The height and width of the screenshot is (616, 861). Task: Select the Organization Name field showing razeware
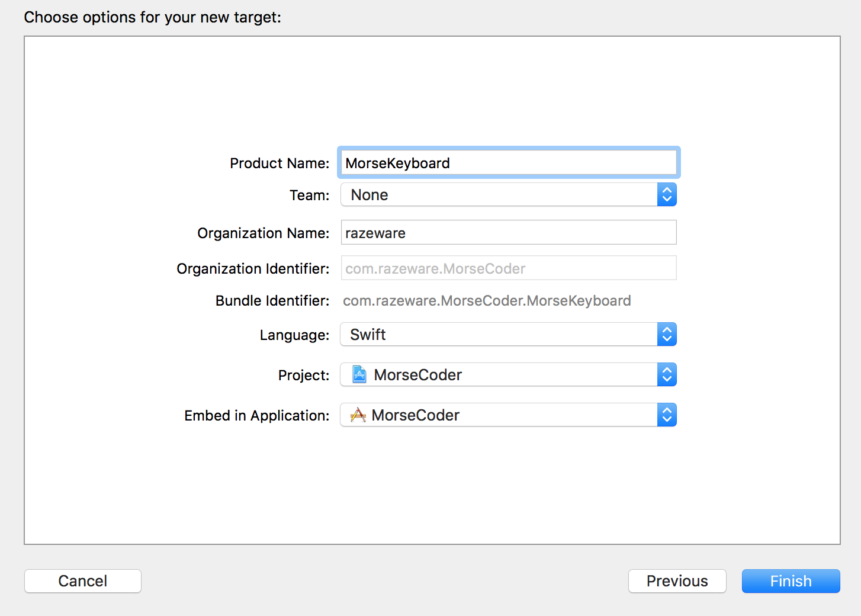[508, 232]
